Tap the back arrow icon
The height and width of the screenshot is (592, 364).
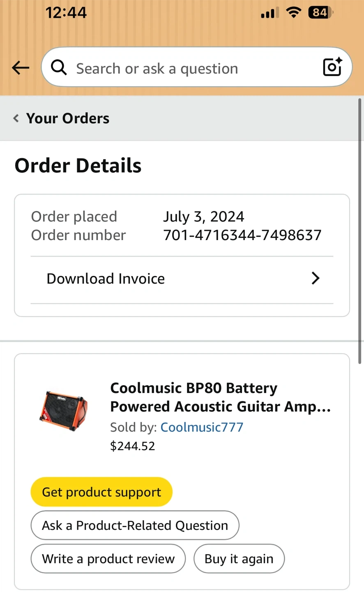21,68
